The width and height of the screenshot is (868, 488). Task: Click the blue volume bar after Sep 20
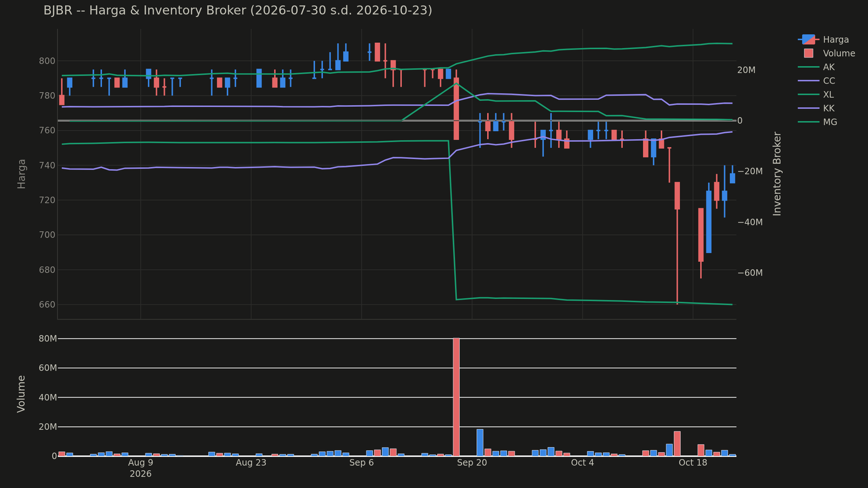coord(480,442)
